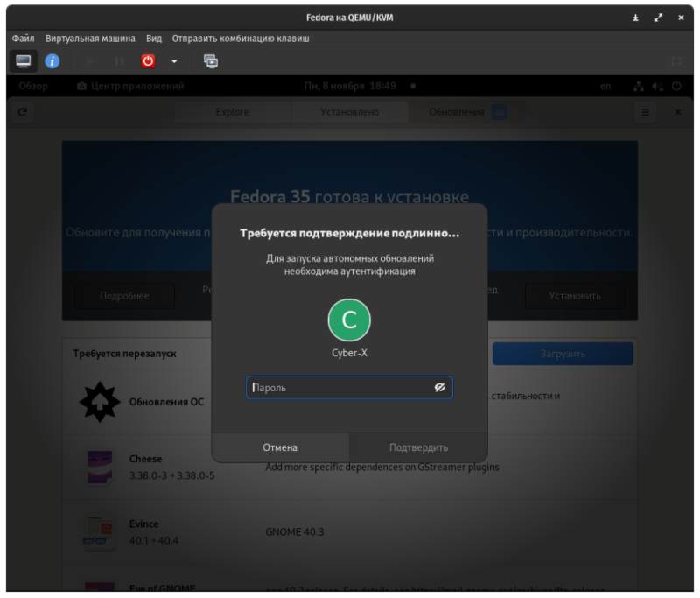Image resolution: width=700 pixels, height=598 pixels.
Task: Open virtual hardware details info icon
Action: click(x=52, y=61)
